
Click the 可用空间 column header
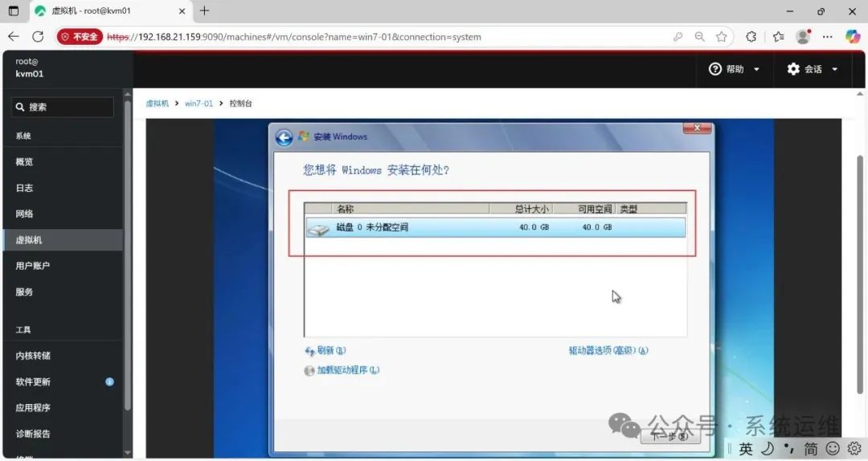pyautogui.click(x=583, y=209)
